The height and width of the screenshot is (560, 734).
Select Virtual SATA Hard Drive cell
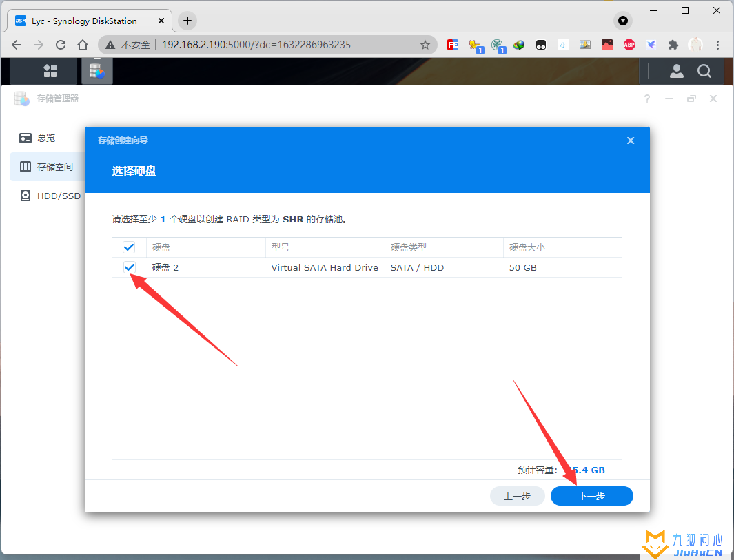click(x=325, y=268)
